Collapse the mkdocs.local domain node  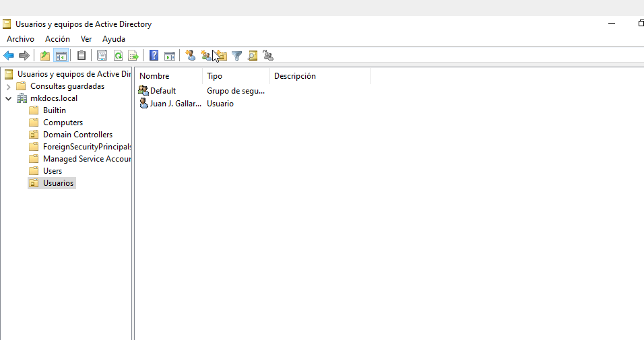pyautogui.click(x=8, y=98)
